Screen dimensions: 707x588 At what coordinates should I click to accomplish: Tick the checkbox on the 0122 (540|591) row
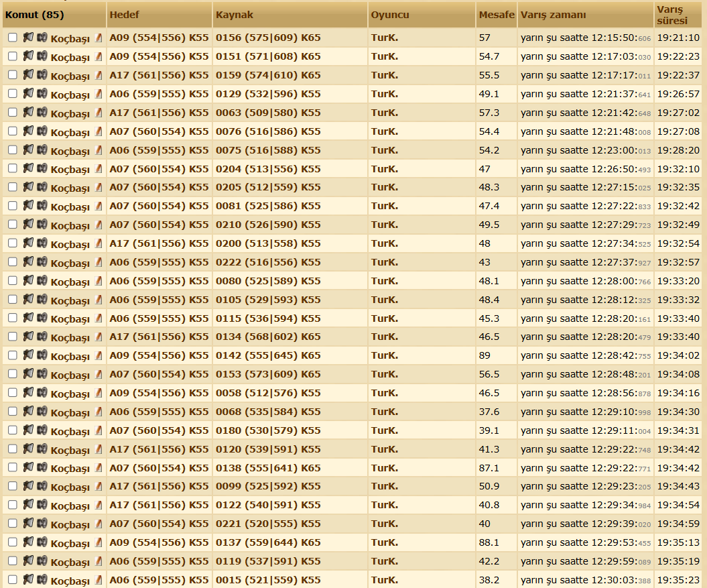(13, 505)
